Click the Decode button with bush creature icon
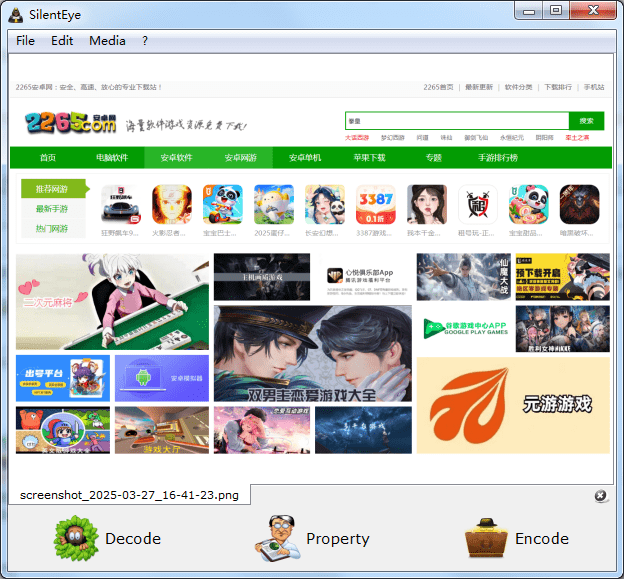Screen dimensions: 624x579 [x=107, y=538]
